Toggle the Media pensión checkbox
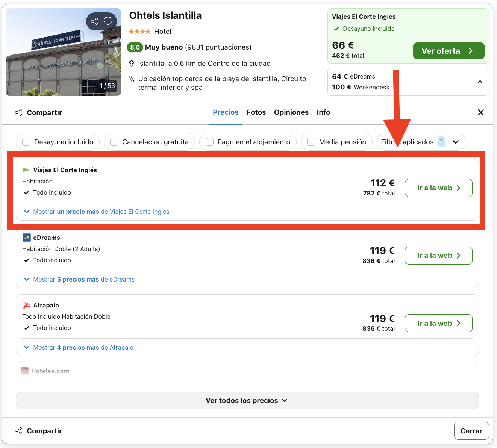The width and height of the screenshot is (497, 448). pyautogui.click(x=311, y=142)
